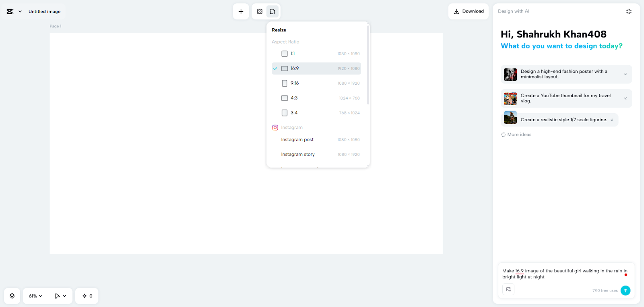The image size is (644, 307).
Task: Click the Download button
Action: 469,11
